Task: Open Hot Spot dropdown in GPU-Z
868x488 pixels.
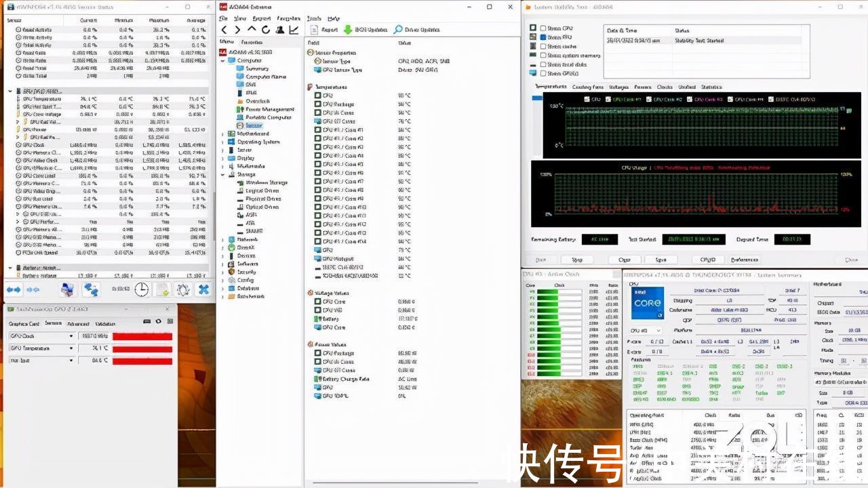Action: tap(71, 361)
